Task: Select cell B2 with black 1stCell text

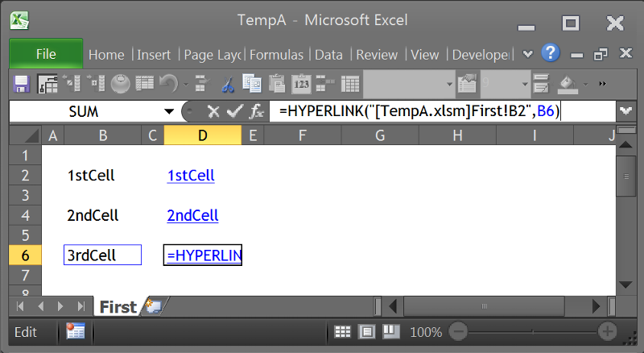Action: [103, 176]
